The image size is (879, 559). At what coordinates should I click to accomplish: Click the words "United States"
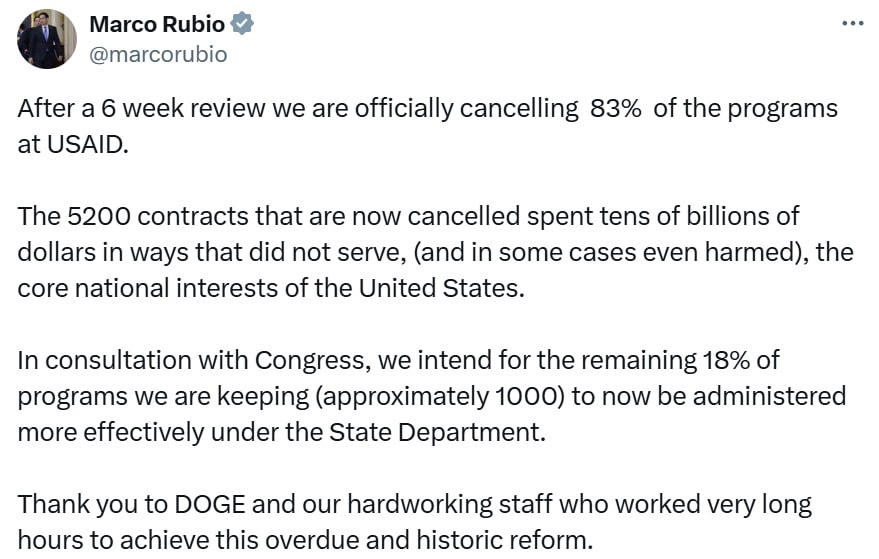coord(441,288)
